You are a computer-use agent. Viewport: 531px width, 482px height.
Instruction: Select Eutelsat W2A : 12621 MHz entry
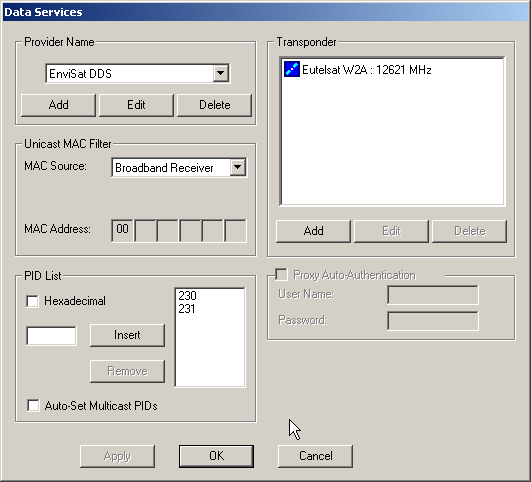(x=366, y=70)
